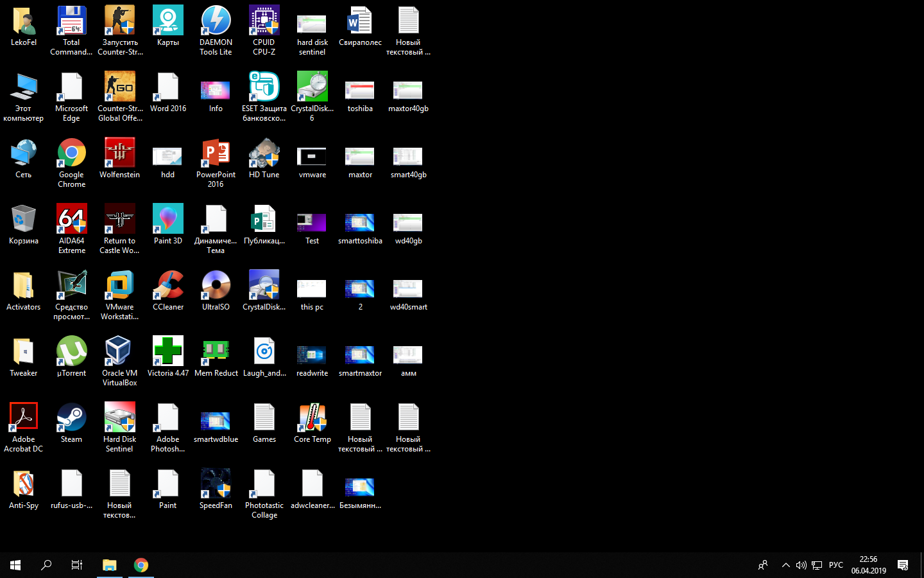The height and width of the screenshot is (578, 924).
Task: Click the CCleaner desktop shortcut
Action: [167, 285]
